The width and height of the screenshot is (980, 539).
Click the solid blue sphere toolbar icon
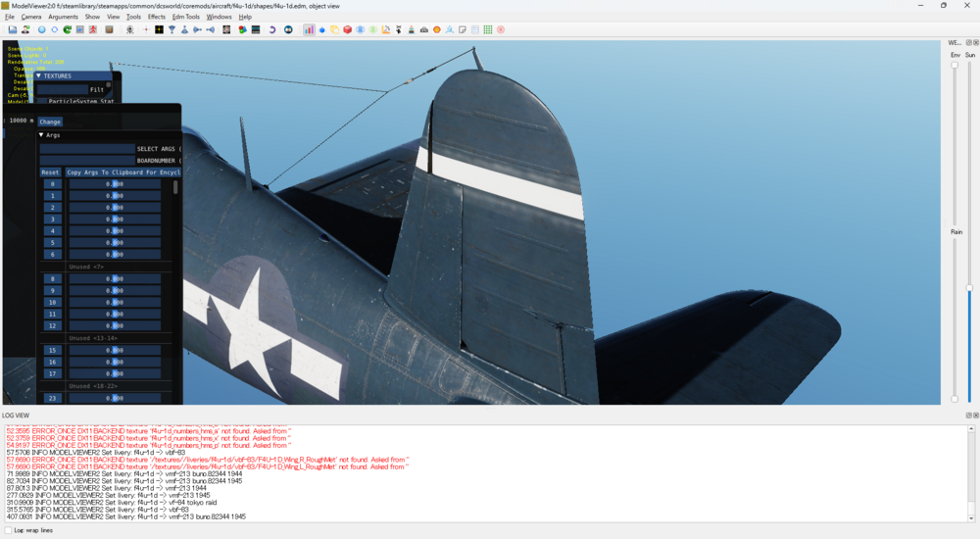click(x=41, y=29)
